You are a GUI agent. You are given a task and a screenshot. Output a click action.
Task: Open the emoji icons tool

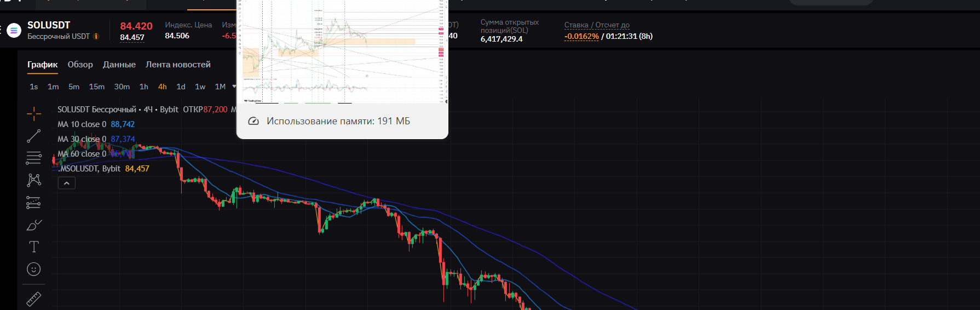coord(34,269)
